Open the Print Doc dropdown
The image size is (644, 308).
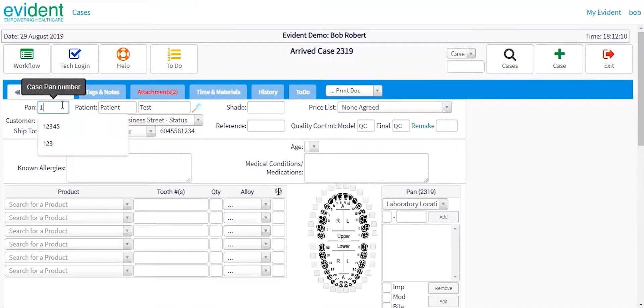[378, 90]
